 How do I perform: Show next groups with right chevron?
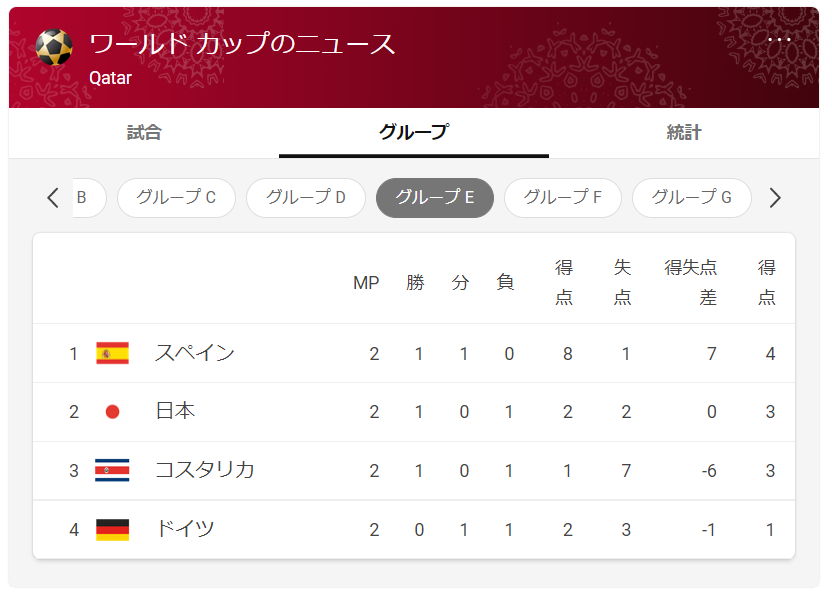pyautogui.click(x=775, y=198)
